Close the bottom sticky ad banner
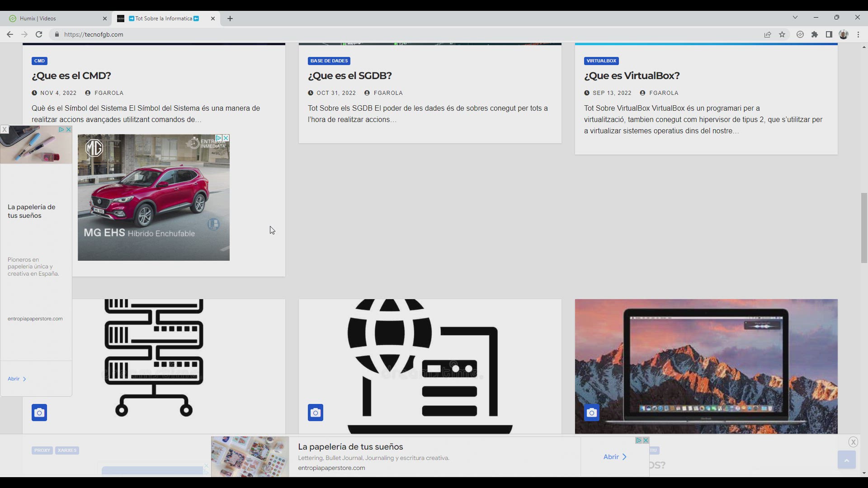The image size is (868, 488). click(853, 442)
